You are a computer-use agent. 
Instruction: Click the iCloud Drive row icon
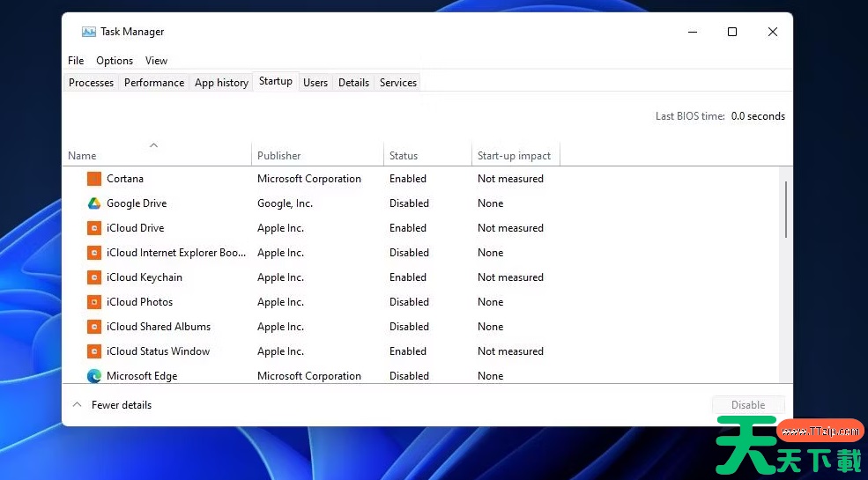pyautogui.click(x=94, y=228)
